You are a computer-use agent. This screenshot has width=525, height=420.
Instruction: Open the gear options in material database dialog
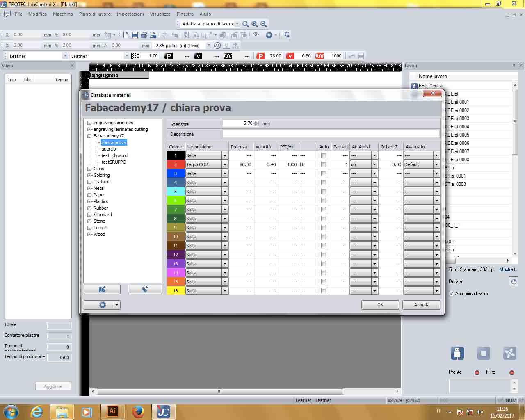pos(103,305)
